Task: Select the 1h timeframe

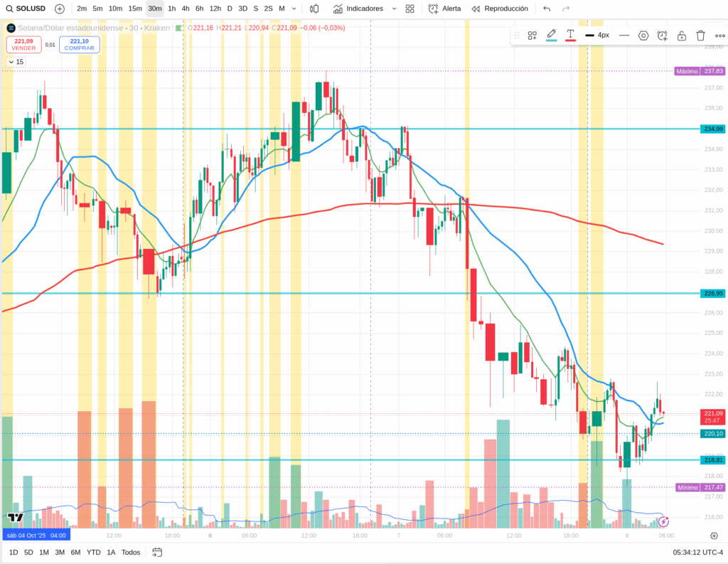Action: (171, 9)
